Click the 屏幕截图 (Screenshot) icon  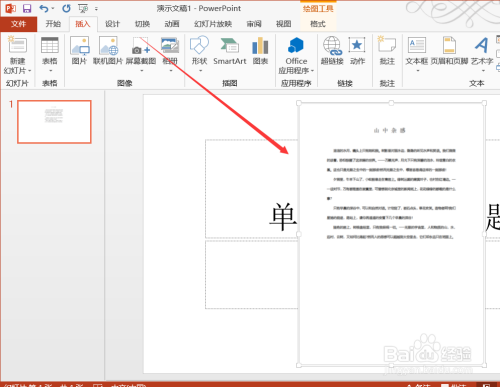point(141,46)
